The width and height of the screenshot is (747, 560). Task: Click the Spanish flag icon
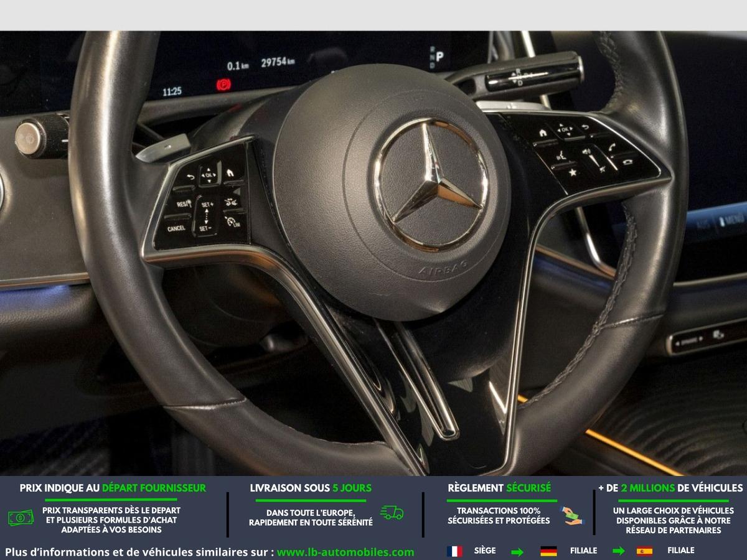644,551
